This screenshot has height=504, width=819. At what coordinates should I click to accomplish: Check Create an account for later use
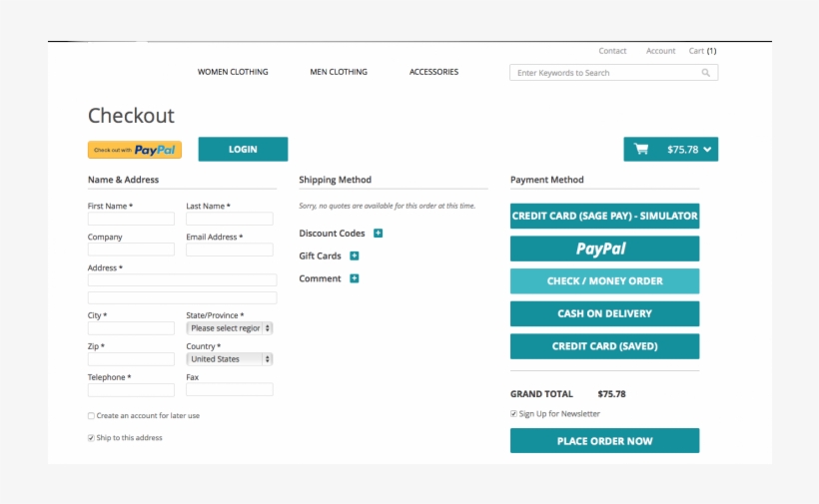91,416
